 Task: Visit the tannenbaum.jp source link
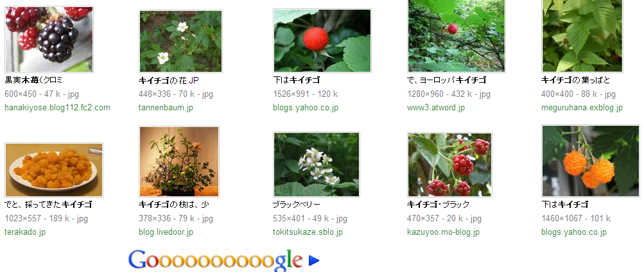tap(166, 108)
